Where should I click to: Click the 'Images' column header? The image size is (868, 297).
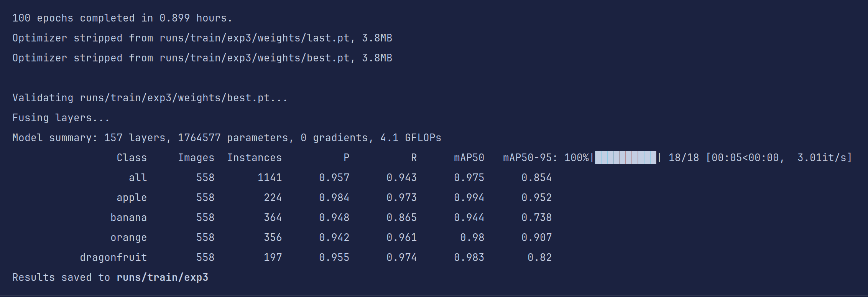point(196,158)
